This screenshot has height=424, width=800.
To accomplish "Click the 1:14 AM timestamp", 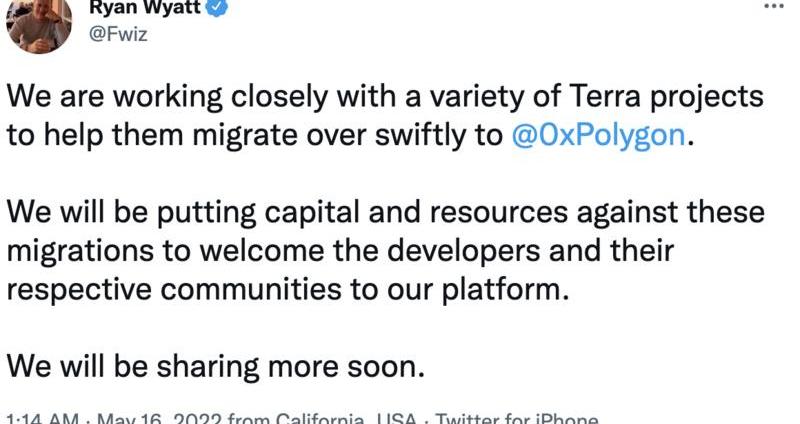I will point(41,418).
